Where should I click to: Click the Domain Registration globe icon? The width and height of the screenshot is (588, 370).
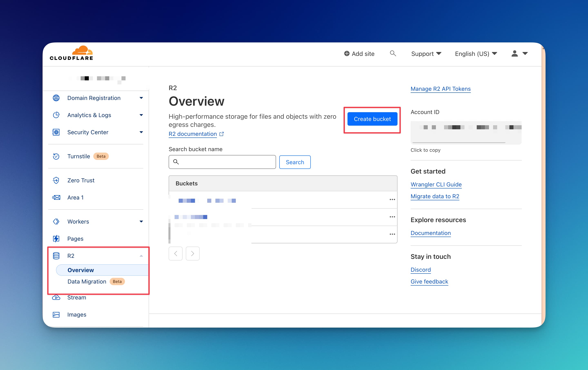tap(56, 98)
